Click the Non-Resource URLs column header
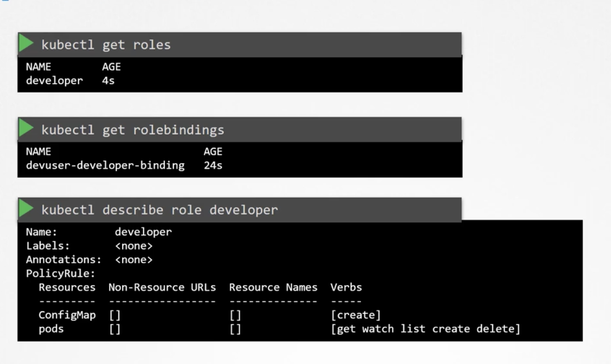This screenshot has height=364, width=611. pos(162,287)
